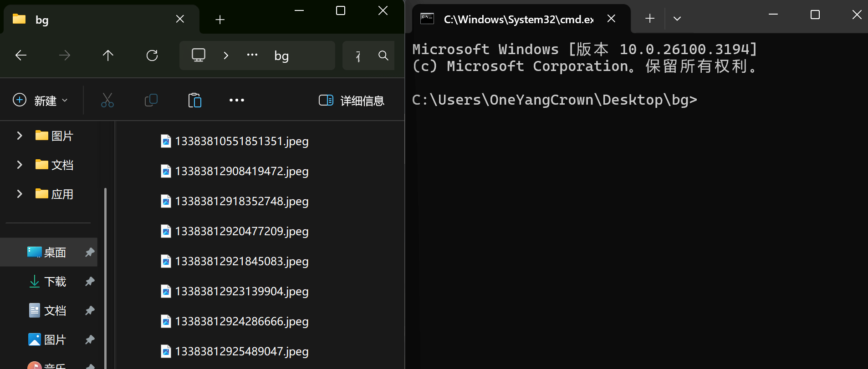Click the Up directory arrow
868x369 pixels.
[x=108, y=56]
